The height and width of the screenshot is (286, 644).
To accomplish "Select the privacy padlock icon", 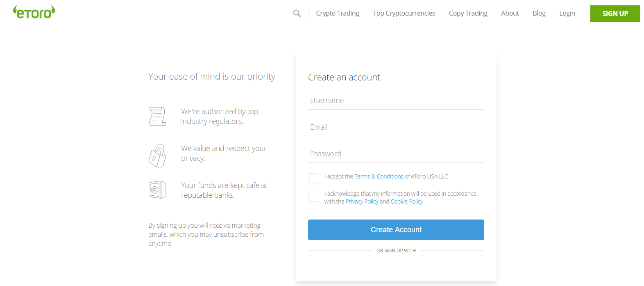I will click(157, 156).
